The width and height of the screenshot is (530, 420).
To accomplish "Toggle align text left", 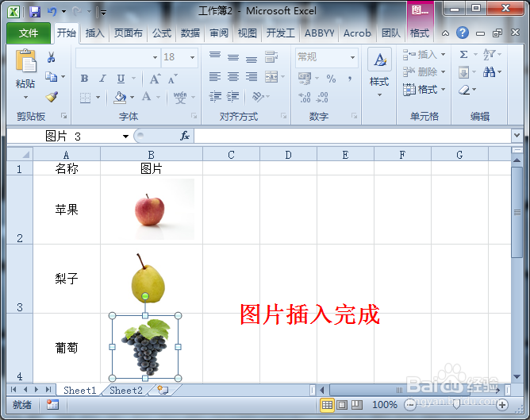I will (215, 77).
